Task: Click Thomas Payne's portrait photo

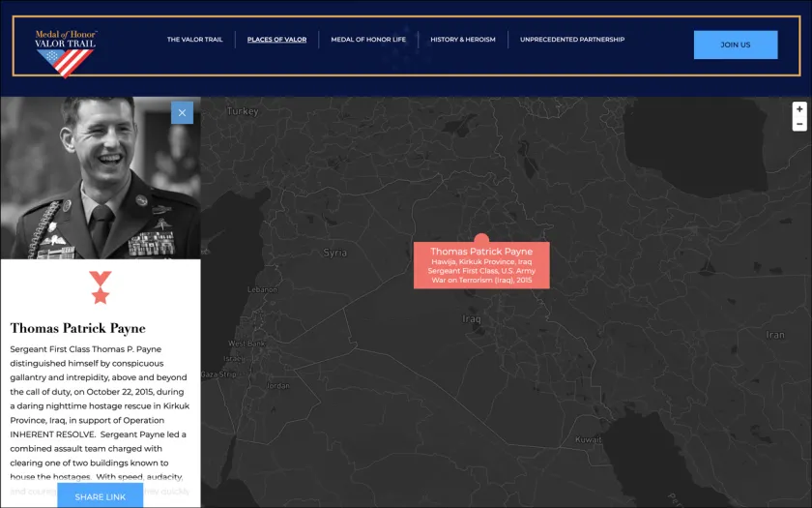Action: click(x=101, y=178)
